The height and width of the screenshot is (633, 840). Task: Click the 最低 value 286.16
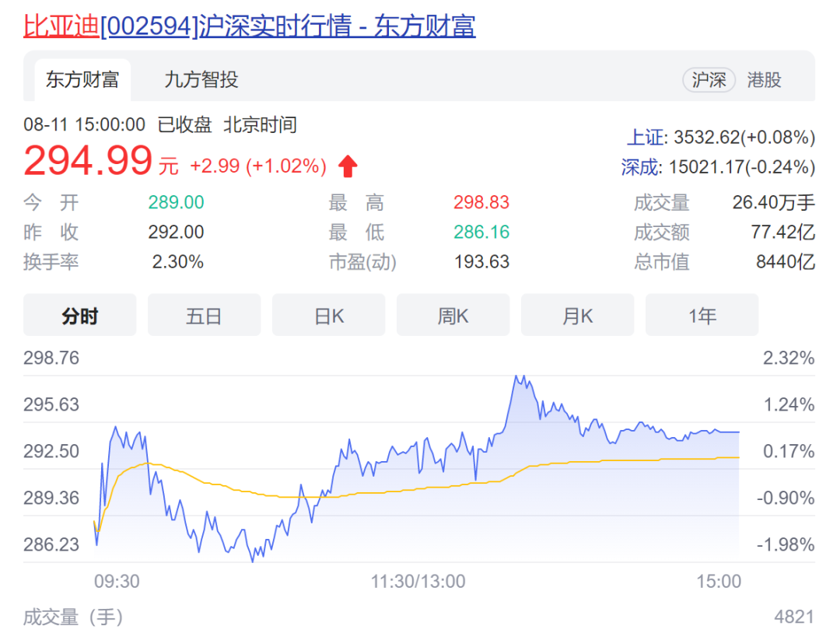(481, 232)
